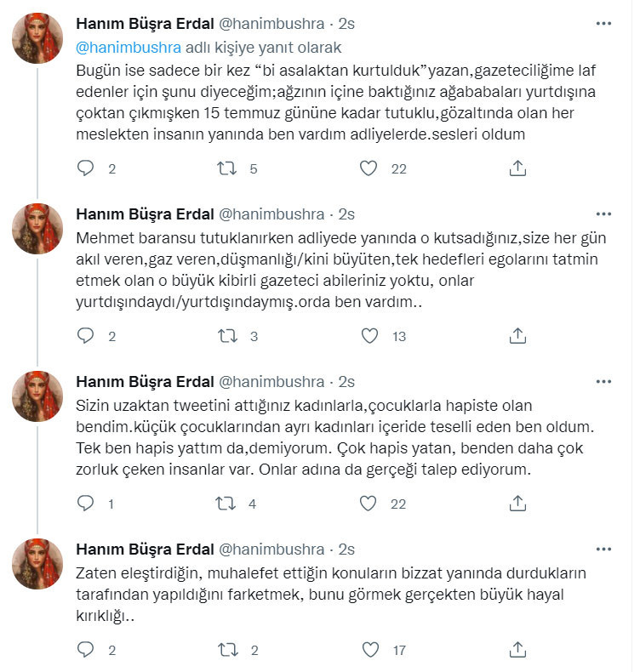Open Hanım Büşra Erdal name on first tweet

tap(146, 23)
